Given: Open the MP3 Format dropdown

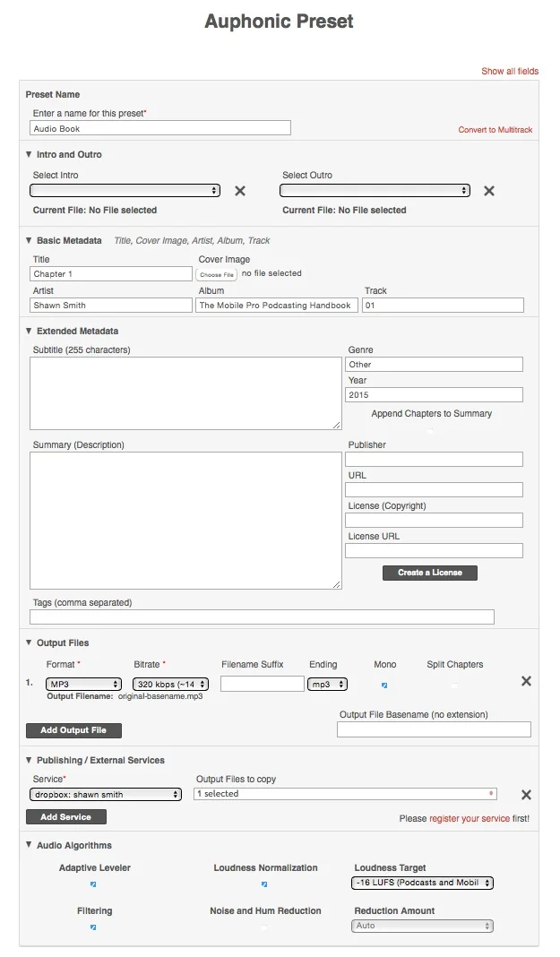Looking at the screenshot, I should tap(83, 685).
